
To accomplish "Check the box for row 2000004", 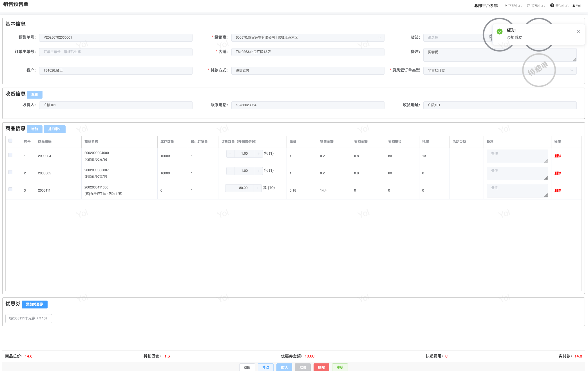I will coord(10,155).
